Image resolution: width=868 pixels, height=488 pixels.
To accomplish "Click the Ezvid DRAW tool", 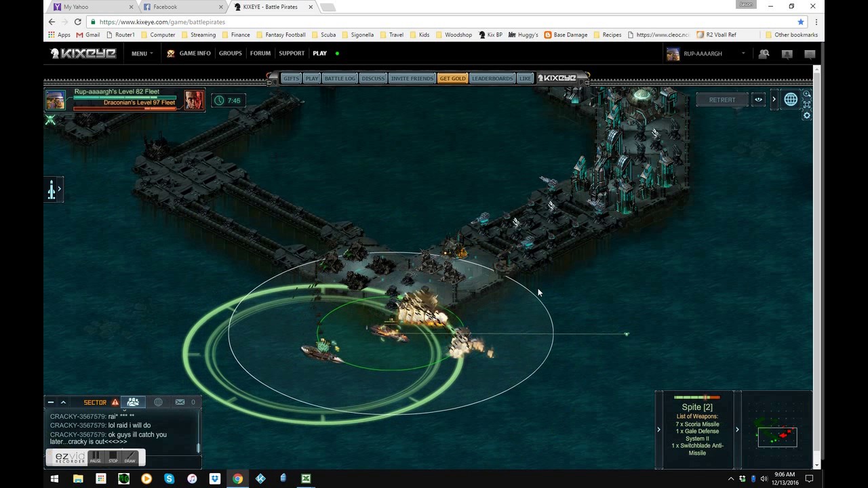I will pos(130,457).
